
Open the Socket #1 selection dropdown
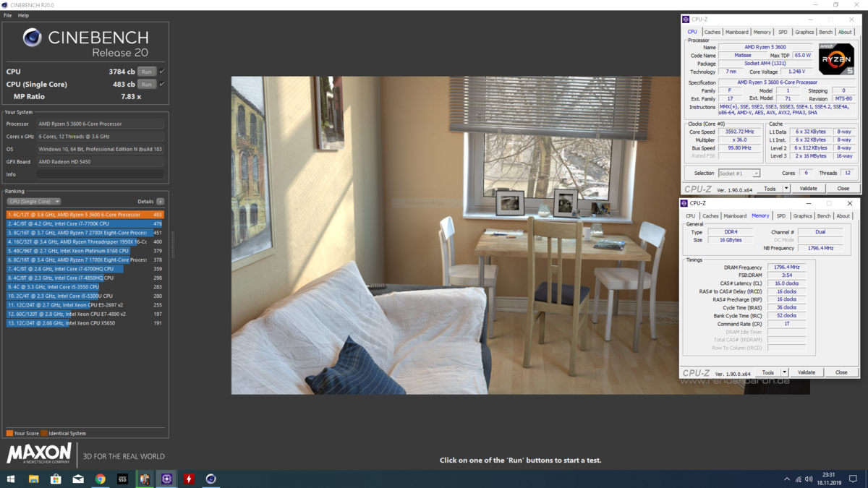pyautogui.click(x=739, y=174)
